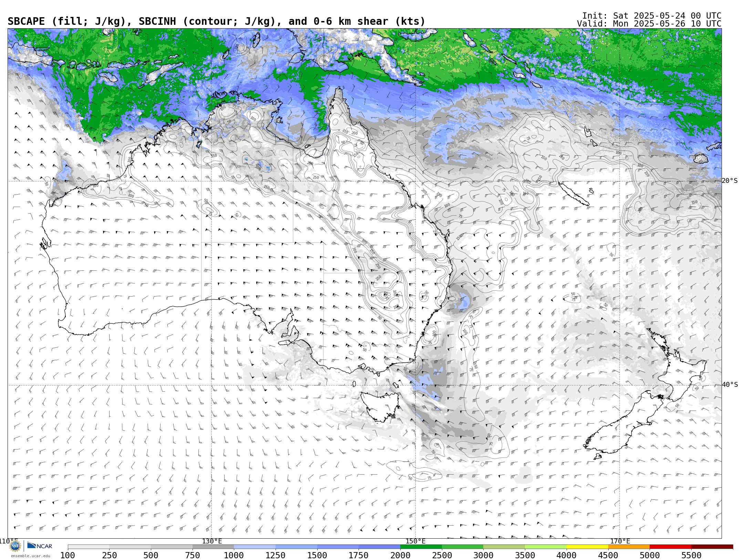Click the colorbar label '5500'
The width and height of the screenshot is (744, 560).
coord(692,556)
